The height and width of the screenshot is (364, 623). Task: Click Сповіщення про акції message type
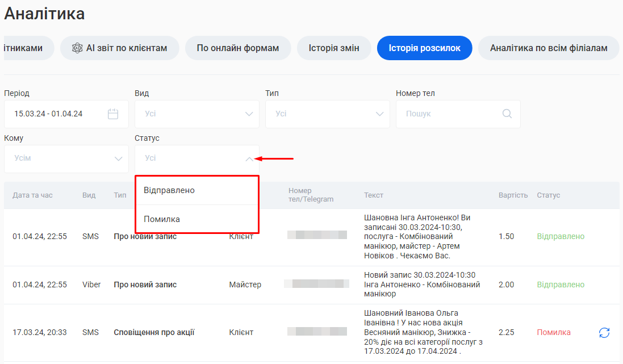(154, 333)
